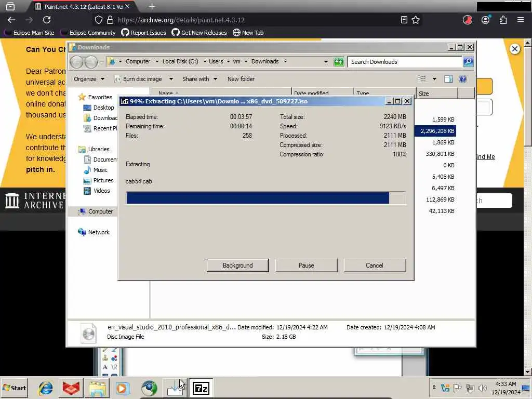Reload the archive.org page

(47, 20)
